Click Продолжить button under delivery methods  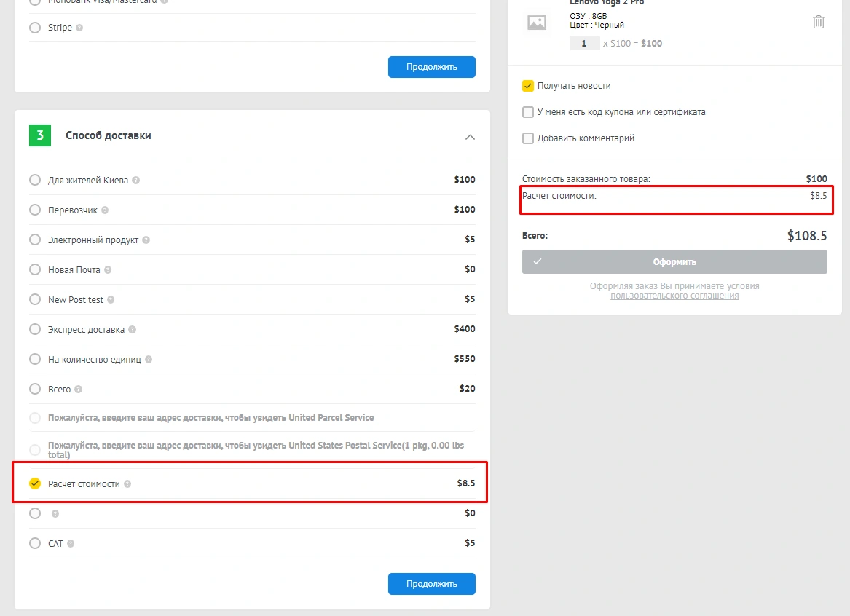(x=431, y=584)
